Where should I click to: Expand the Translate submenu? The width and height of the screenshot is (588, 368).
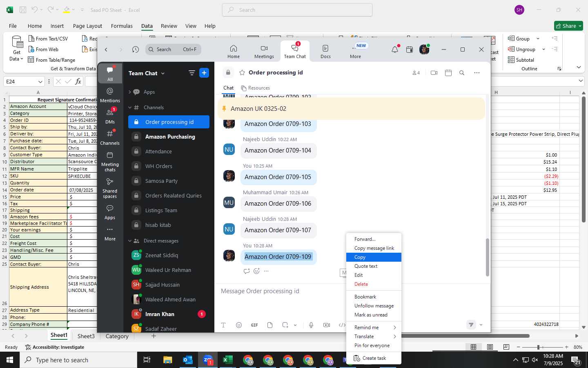click(x=374, y=337)
